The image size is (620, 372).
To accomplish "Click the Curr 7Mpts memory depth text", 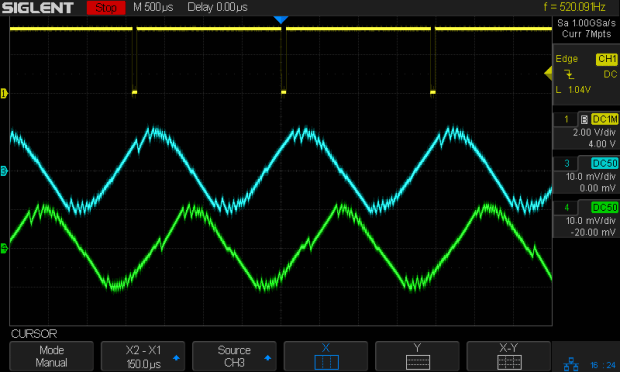I will (586, 34).
